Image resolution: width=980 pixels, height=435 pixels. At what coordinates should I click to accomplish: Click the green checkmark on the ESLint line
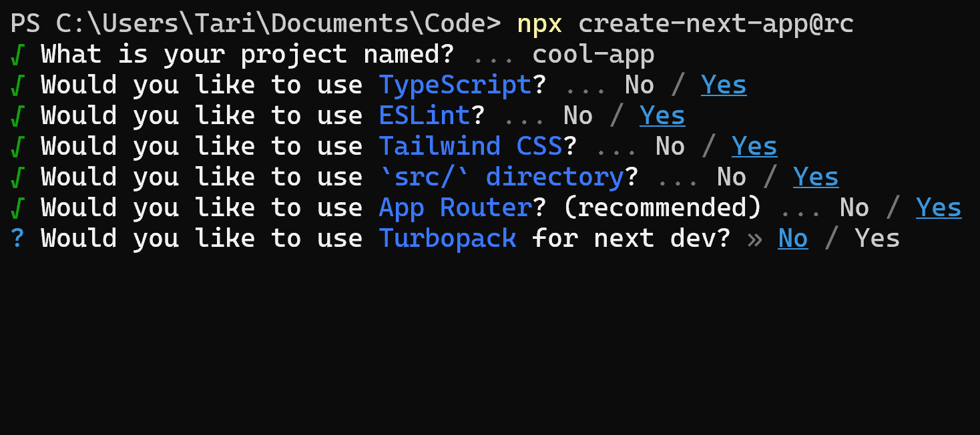[x=18, y=117]
